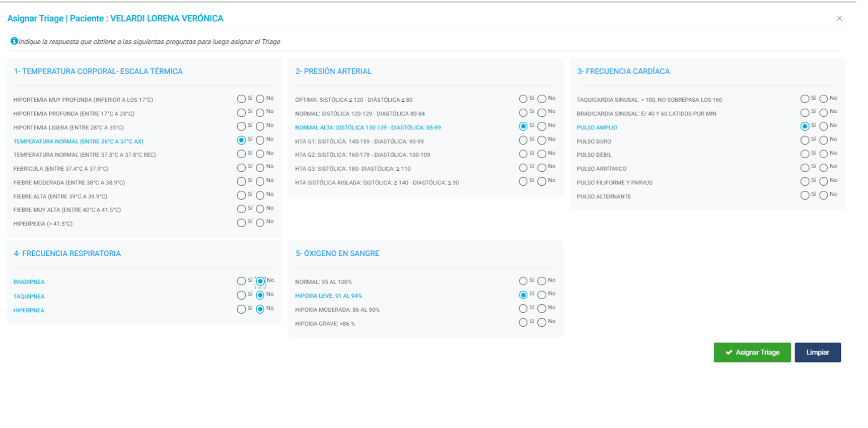Choose Sí for Pulso Arrítmico
The image size is (868, 428).
[805, 168]
